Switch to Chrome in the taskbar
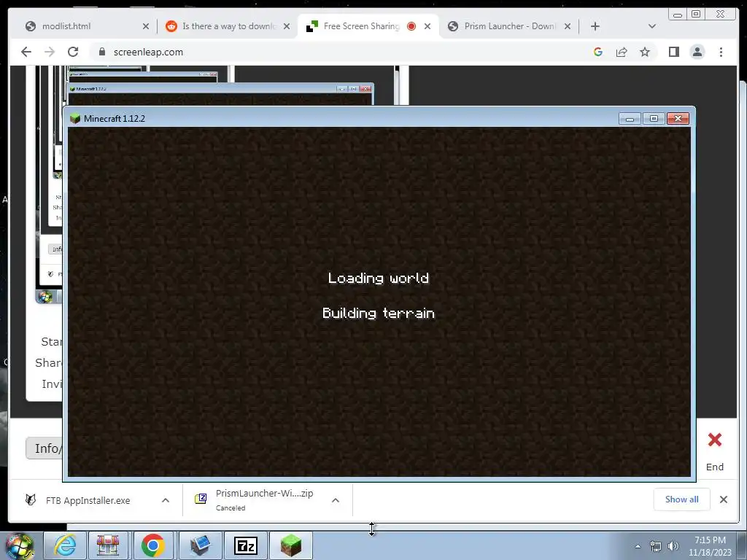 (x=153, y=545)
